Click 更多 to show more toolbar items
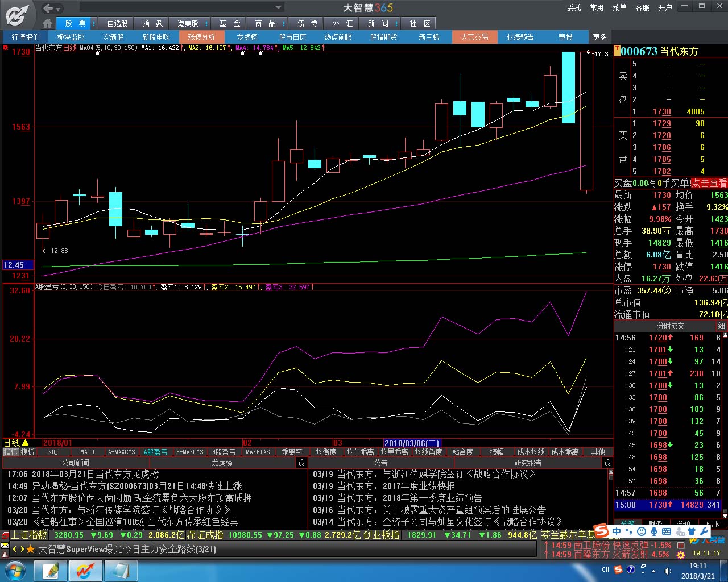 [600, 37]
